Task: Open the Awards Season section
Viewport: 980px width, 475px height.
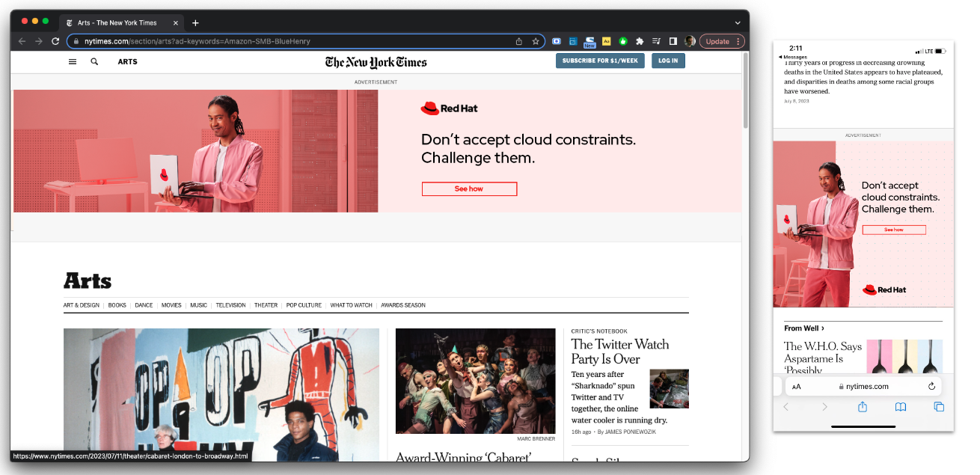Action: (403, 305)
